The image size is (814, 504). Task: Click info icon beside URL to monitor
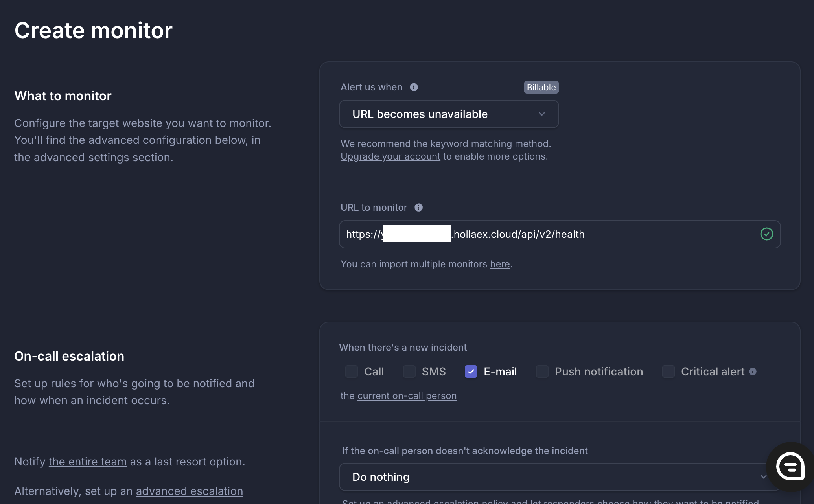click(x=418, y=208)
